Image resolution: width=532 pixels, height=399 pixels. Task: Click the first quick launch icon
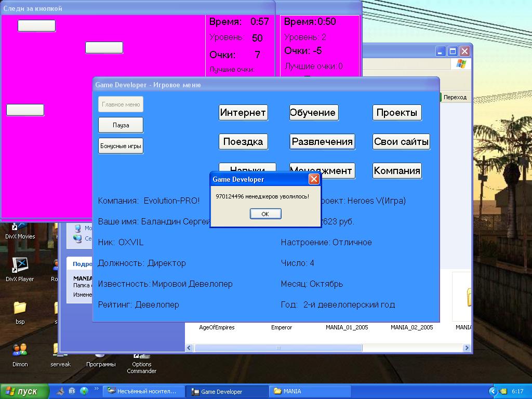coord(60,391)
